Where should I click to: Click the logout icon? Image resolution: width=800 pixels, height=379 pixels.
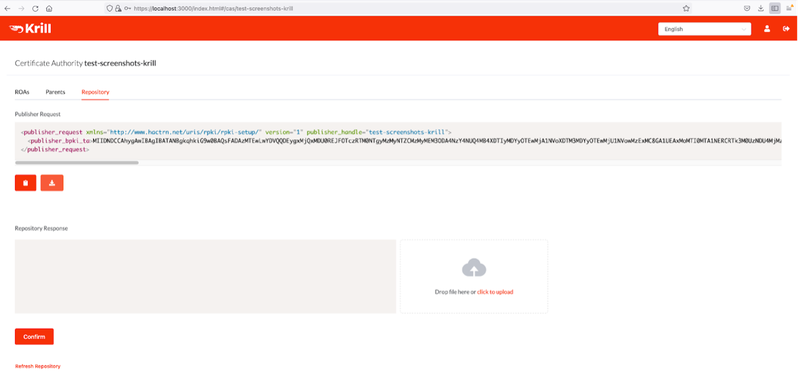tap(786, 29)
